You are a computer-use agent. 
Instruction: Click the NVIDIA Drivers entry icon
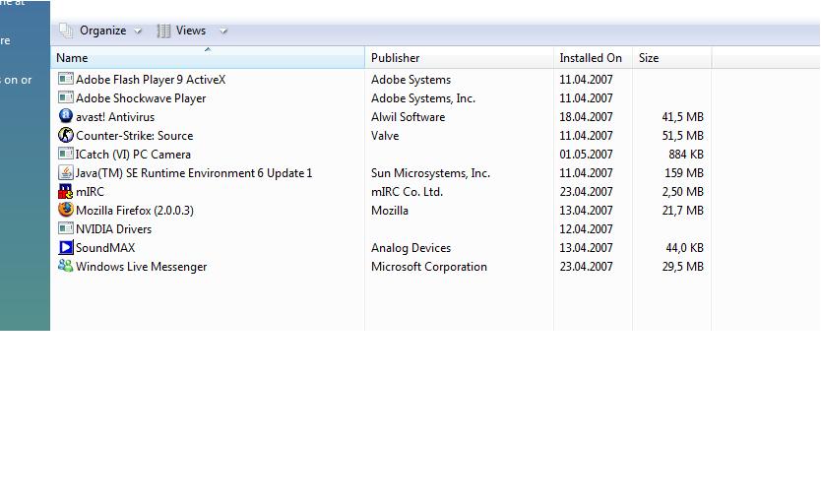[x=65, y=228]
